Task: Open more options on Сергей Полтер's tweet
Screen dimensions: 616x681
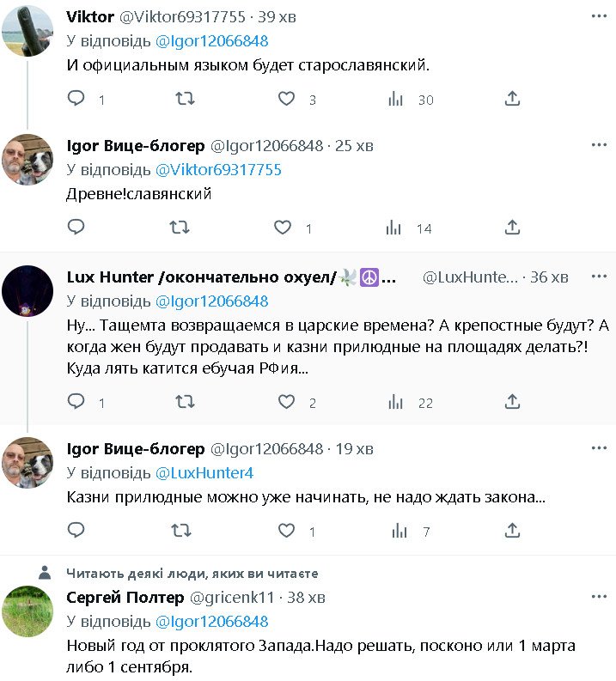Action: (x=599, y=597)
